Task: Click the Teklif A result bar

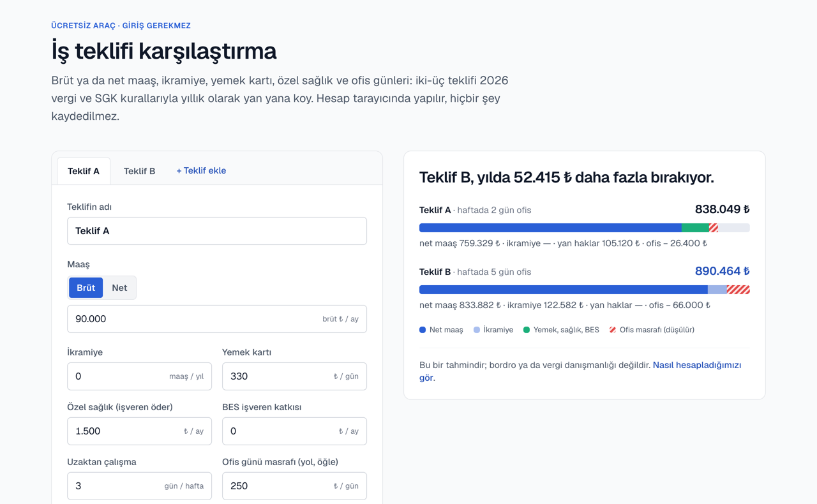Action: tap(585, 228)
